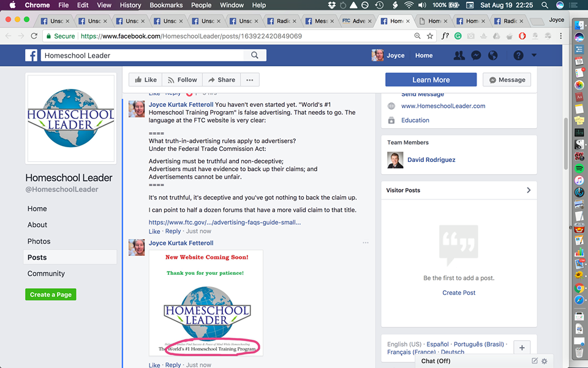Click the Google Drive extension icon
Image resolution: width=588 pixels, height=368 pixels.
pyautogui.click(x=496, y=36)
